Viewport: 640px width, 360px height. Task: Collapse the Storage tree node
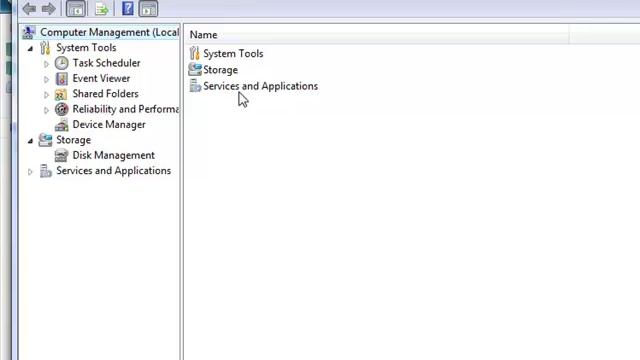30,141
